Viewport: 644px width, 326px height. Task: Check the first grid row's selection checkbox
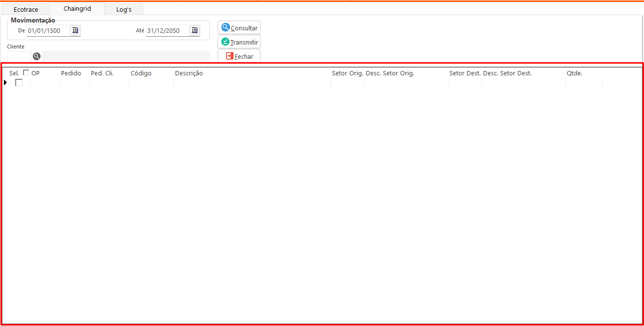[19, 83]
